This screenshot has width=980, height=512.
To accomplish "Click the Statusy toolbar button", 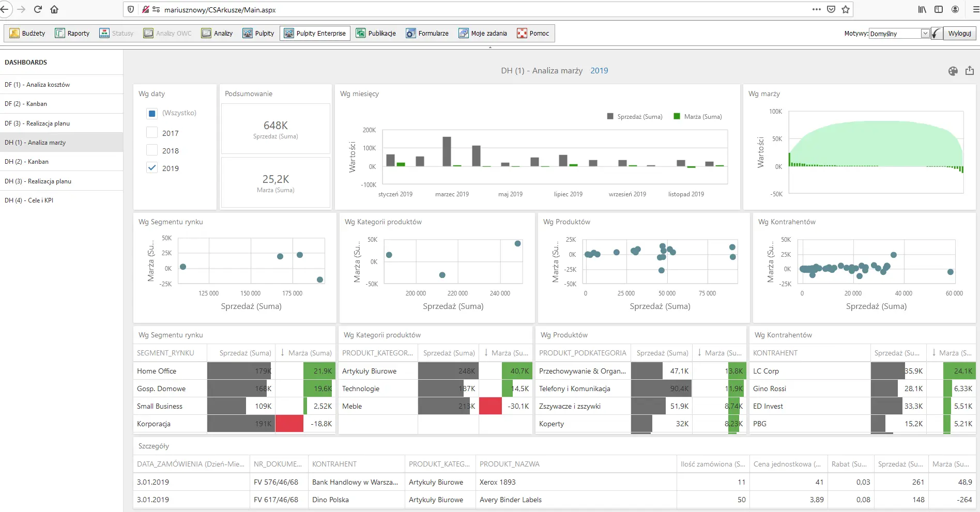I will click(x=116, y=33).
